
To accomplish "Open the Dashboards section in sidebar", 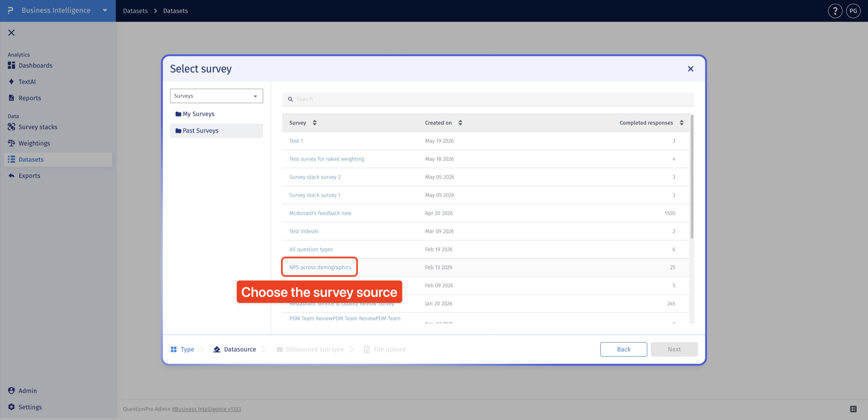I will (x=30, y=66).
